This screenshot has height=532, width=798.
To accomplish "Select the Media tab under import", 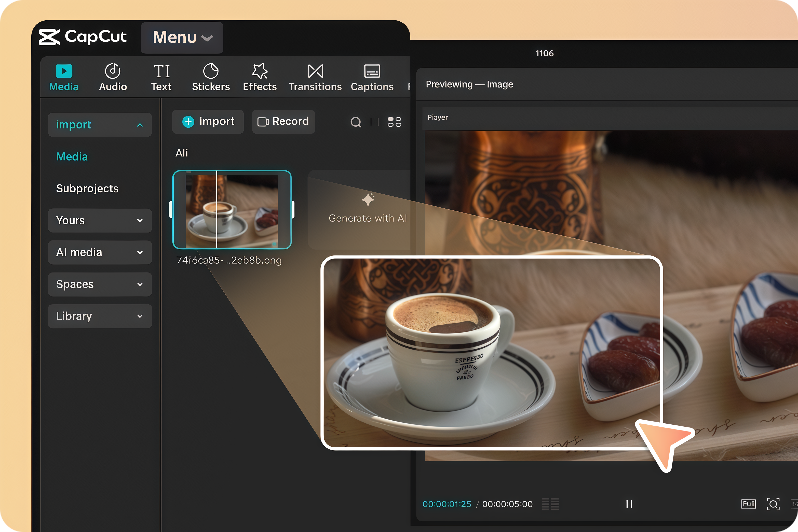I will pos(72,156).
